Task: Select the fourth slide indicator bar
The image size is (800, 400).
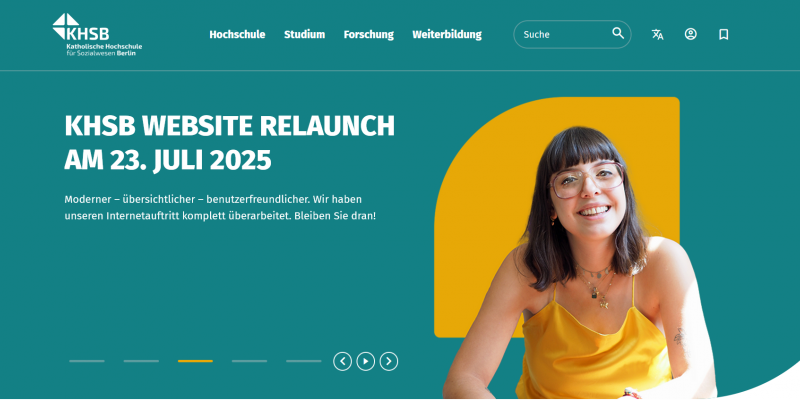Action: pyautogui.click(x=249, y=361)
